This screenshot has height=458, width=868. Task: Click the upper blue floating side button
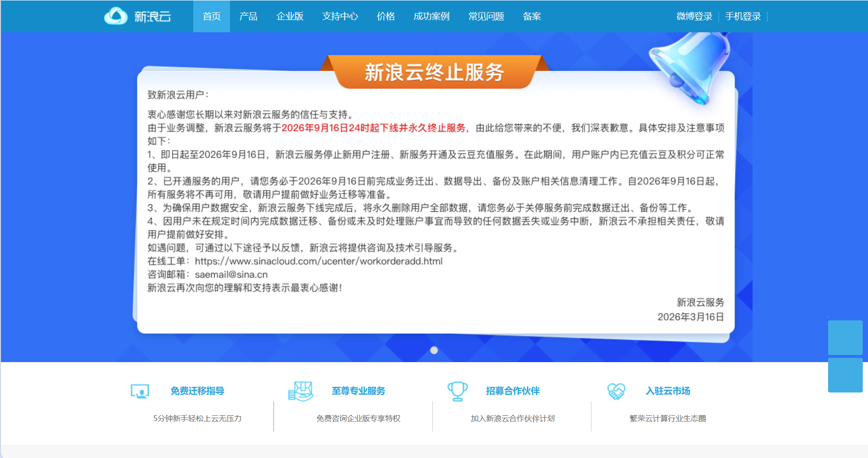pos(845,337)
